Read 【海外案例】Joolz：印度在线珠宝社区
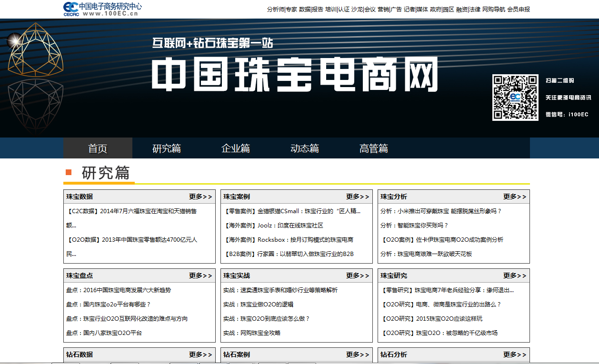The image size is (599, 364). click(273, 225)
